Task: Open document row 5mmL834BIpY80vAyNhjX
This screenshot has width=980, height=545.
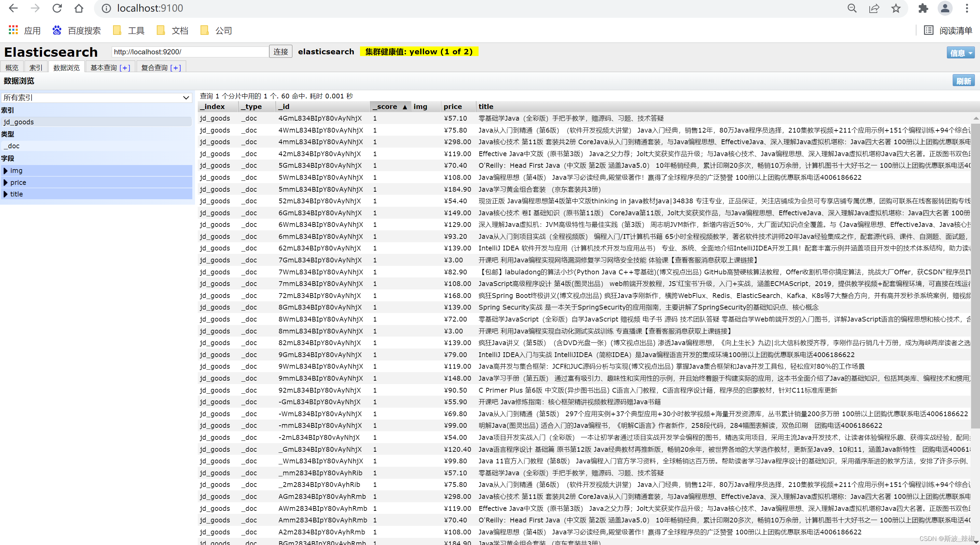Action: [x=584, y=189]
